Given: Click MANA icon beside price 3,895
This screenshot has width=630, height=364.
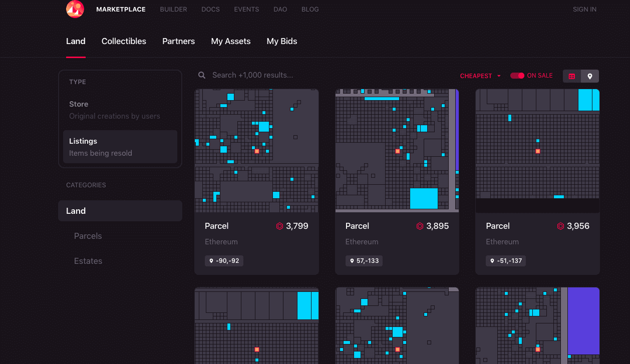Looking at the screenshot, I should click(420, 226).
